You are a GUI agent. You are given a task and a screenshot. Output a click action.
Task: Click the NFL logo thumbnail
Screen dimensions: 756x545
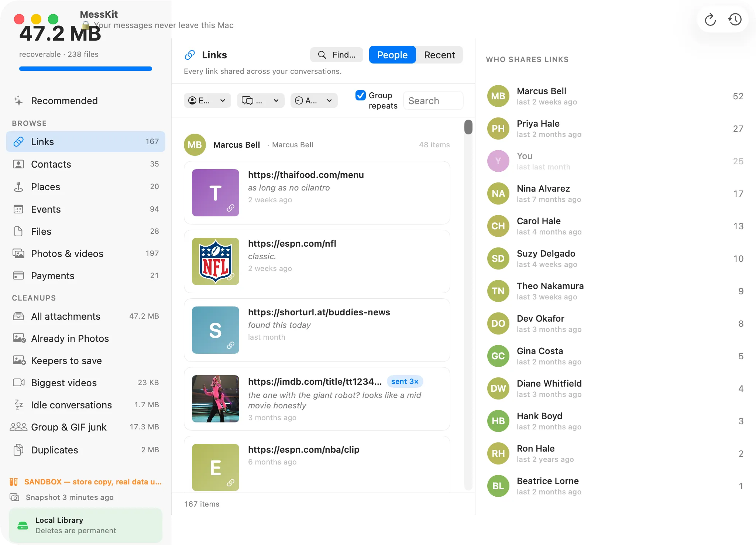click(x=216, y=261)
